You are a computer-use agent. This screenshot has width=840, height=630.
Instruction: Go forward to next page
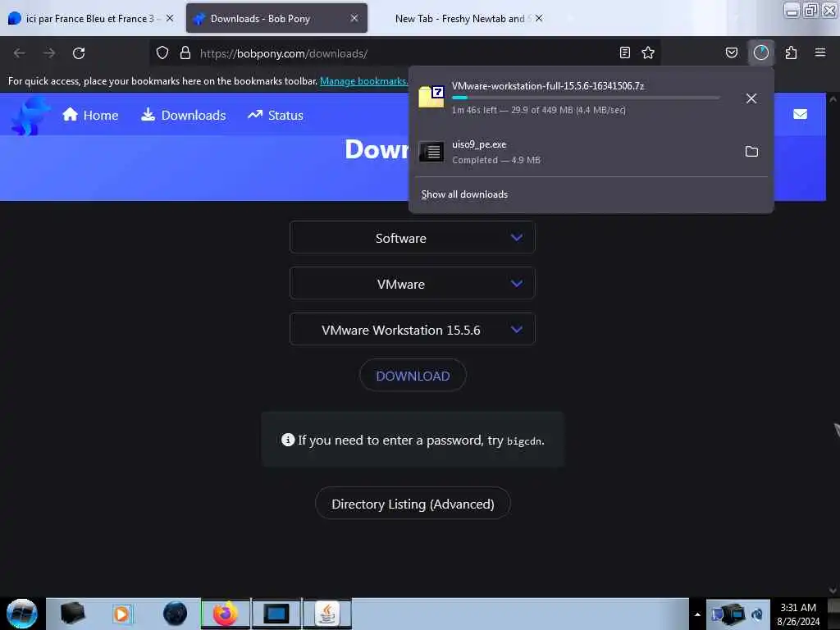point(49,53)
